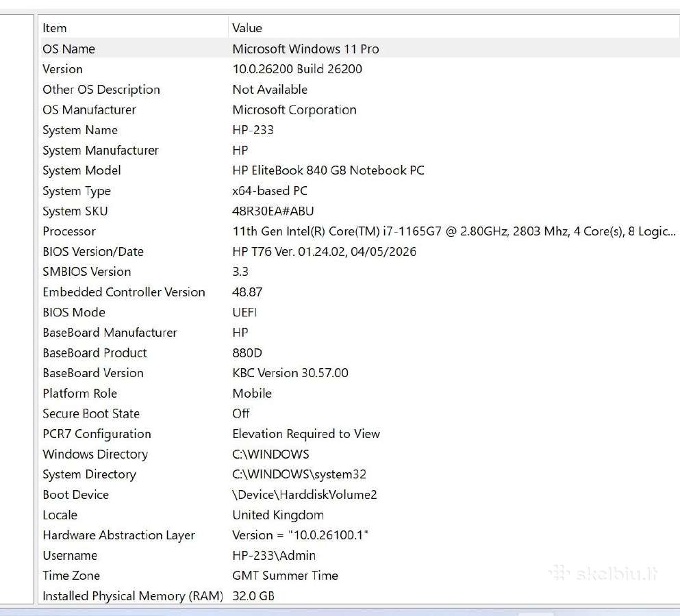
Task: Select the System Name row label
Action: [x=80, y=130]
